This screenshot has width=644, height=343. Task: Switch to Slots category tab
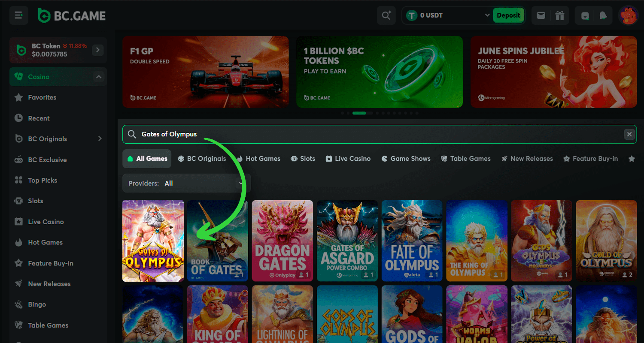tap(303, 159)
